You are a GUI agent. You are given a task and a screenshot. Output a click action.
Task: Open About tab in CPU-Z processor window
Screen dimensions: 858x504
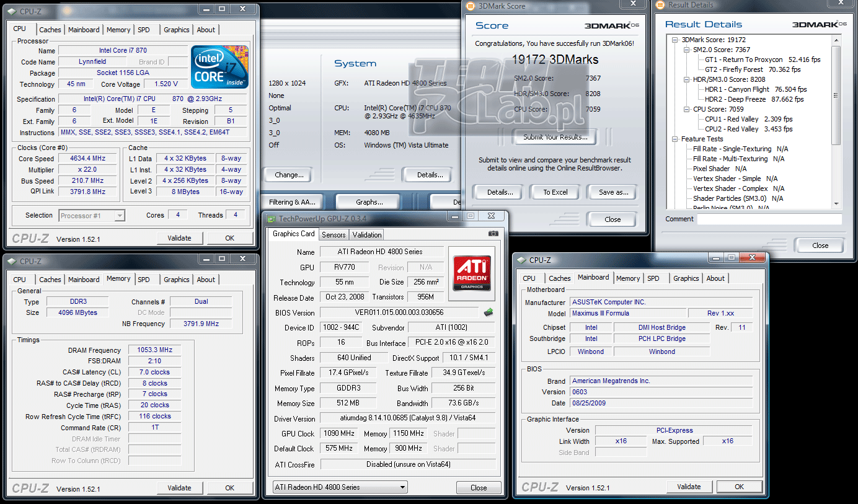coord(206,30)
